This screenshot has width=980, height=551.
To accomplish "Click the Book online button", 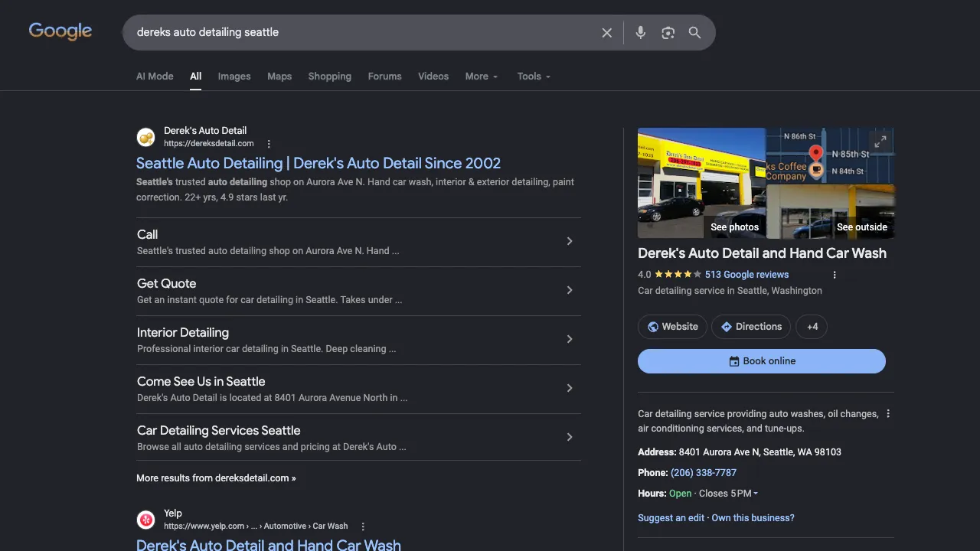I will pyautogui.click(x=762, y=361).
